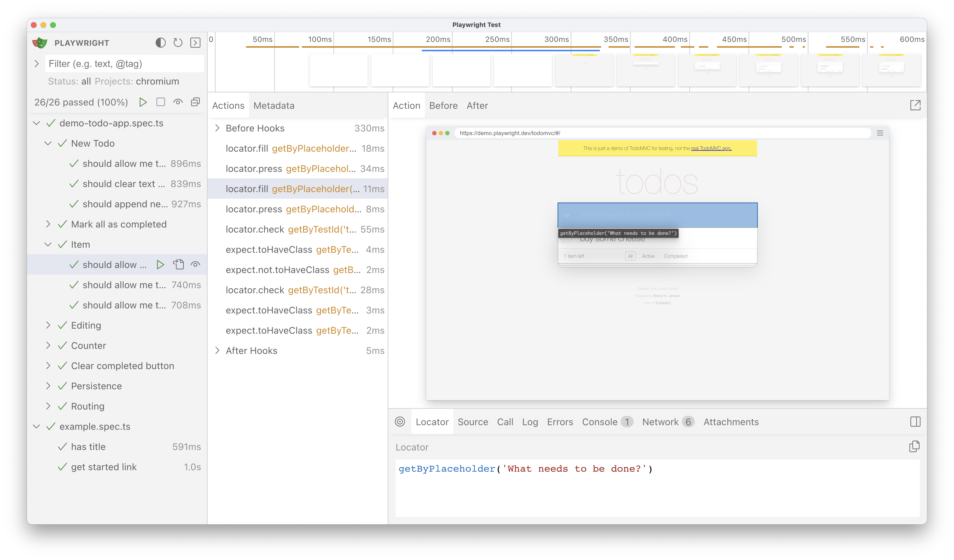Expand the Before Hooks action
954x560 pixels.
tap(218, 128)
